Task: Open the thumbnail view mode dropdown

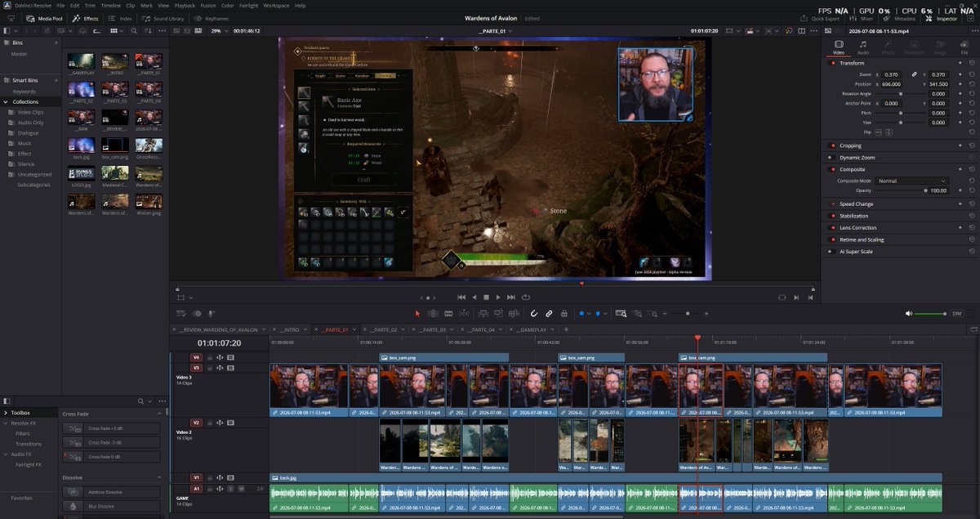Action: (x=116, y=31)
